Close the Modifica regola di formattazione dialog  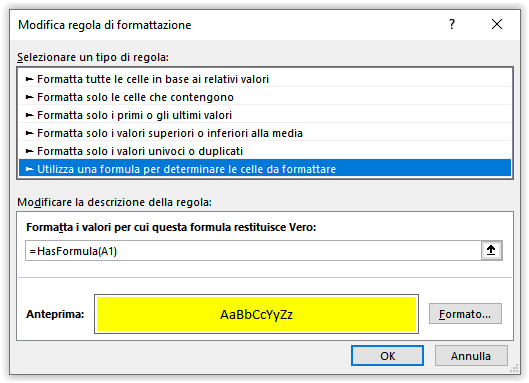pos(497,24)
